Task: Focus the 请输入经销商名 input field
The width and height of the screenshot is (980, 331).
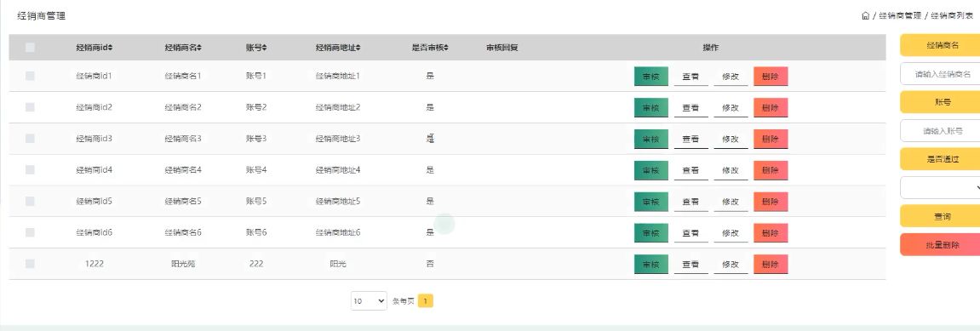Action: [x=940, y=74]
